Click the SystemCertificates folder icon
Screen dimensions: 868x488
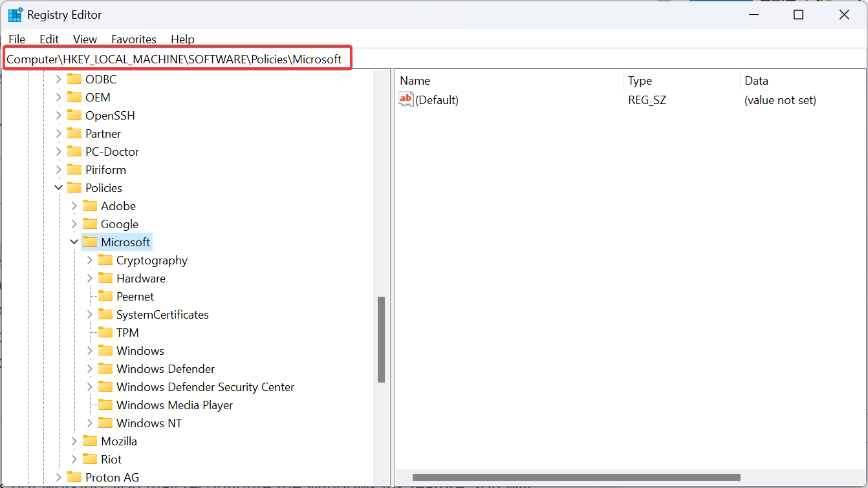[105, 314]
